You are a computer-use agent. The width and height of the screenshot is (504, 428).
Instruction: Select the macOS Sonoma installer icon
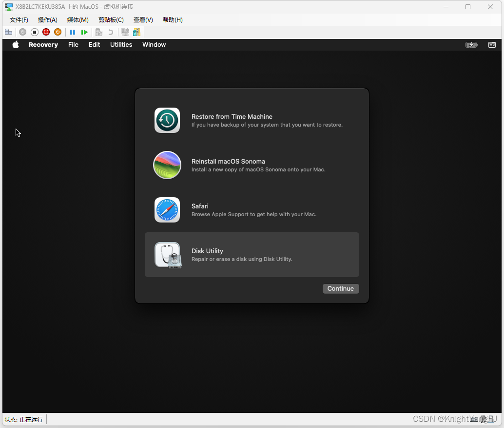[x=167, y=165]
